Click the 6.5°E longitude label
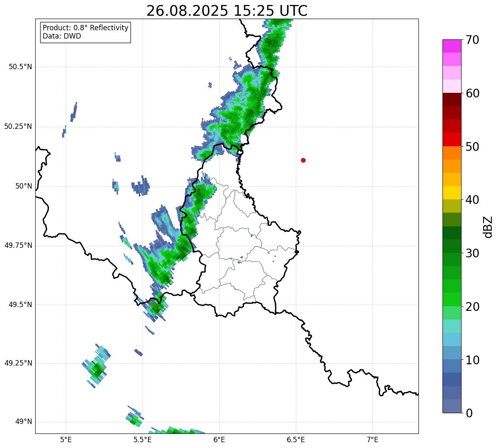 (x=296, y=439)
